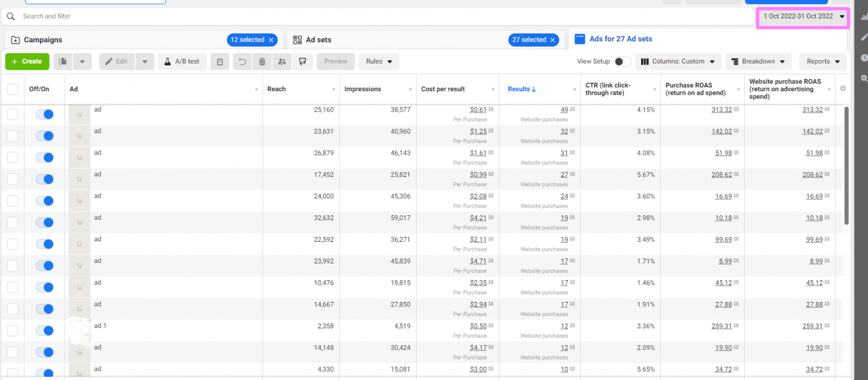The image size is (868, 380).
Task: Click the audience people icon
Action: click(x=282, y=62)
